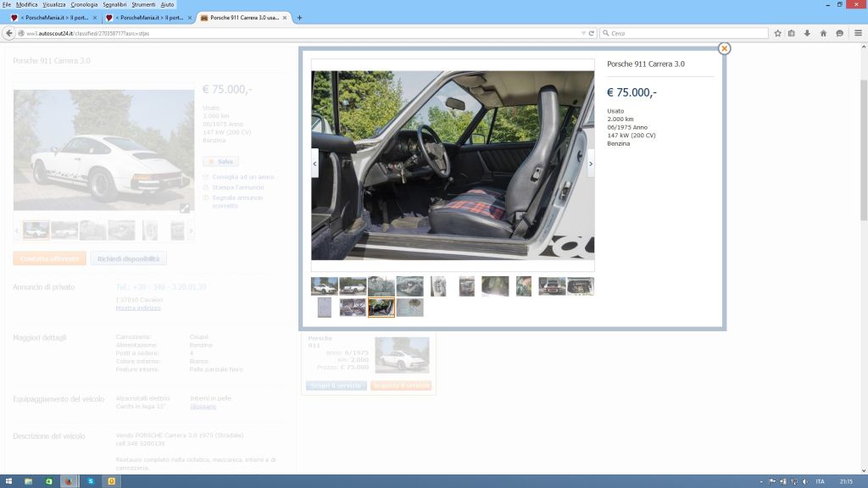Click the ITA language indicator in the tray
Screen dimensions: 868x488
click(820, 482)
